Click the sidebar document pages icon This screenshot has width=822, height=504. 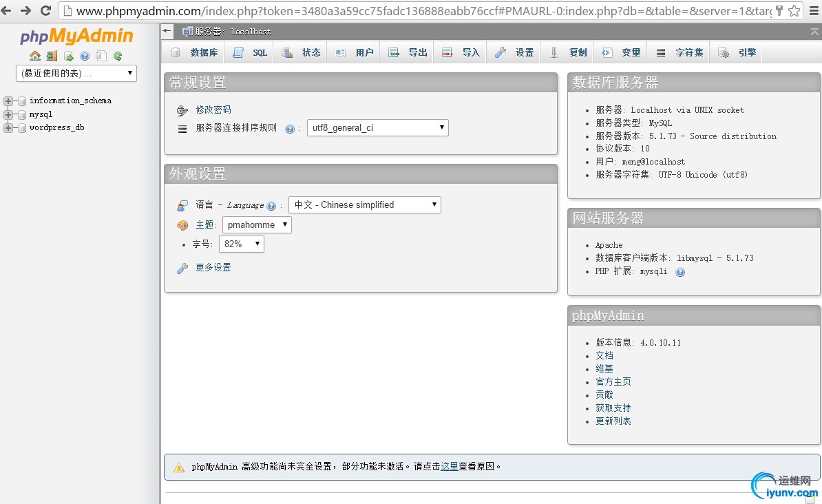pos(101,56)
